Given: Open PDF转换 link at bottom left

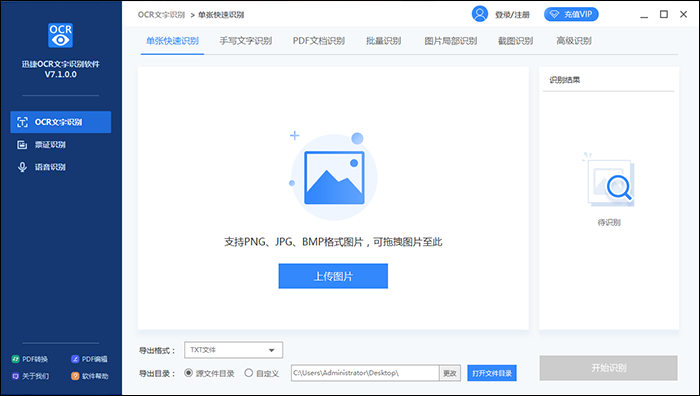Looking at the screenshot, I should point(29,359).
